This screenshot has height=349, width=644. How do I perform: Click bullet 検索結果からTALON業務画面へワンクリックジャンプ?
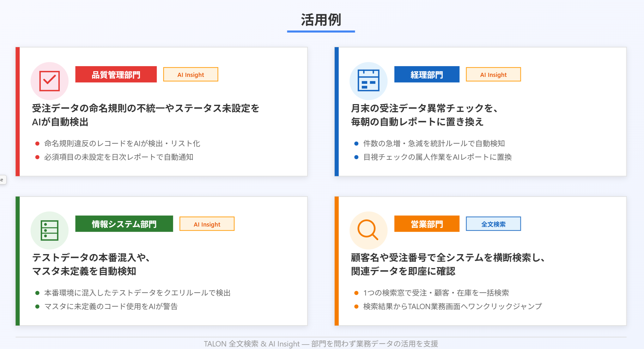(452, 306)
